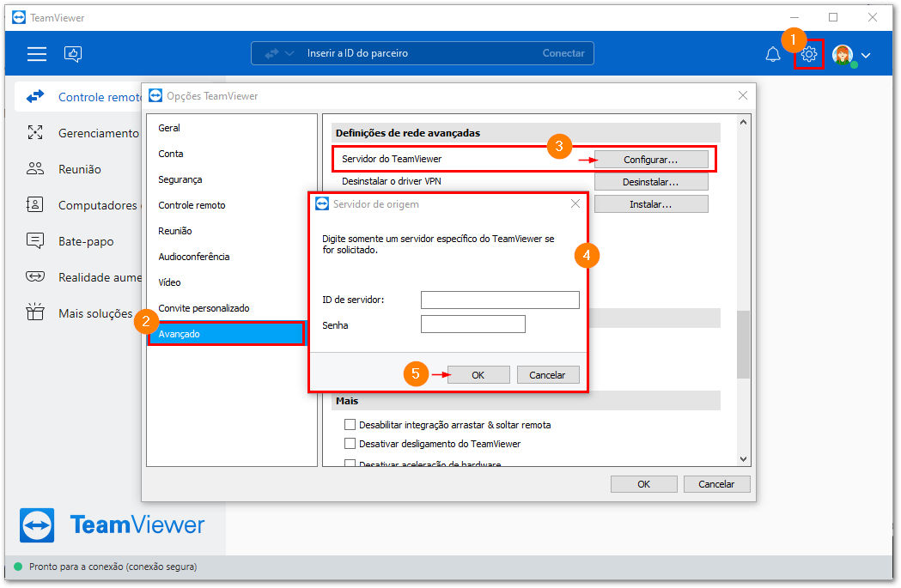Open the settings gear icon
901x588 pixels.
(809, 55)
